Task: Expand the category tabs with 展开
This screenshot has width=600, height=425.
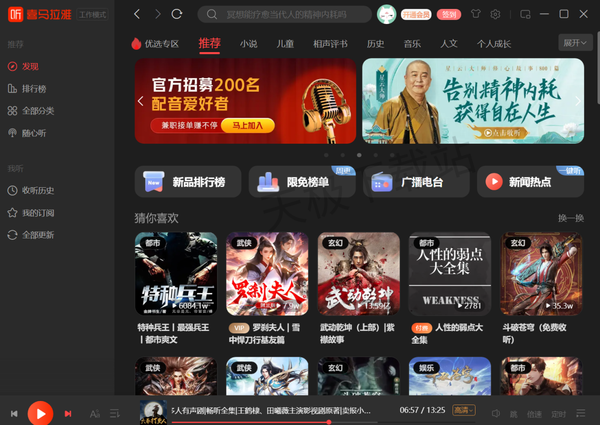Action: click(x=576, y=44)
